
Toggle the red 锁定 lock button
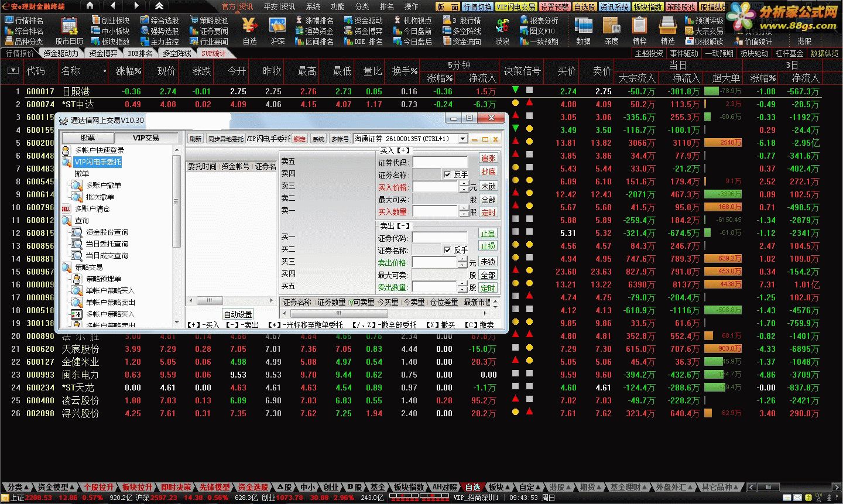click(300, 139)
